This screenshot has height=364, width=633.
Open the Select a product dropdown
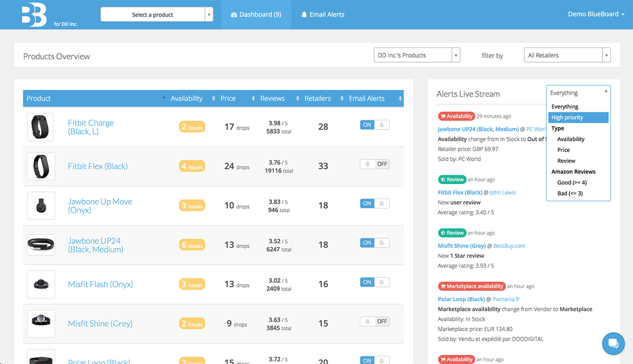pyautogui.click(x=157, y=15)
